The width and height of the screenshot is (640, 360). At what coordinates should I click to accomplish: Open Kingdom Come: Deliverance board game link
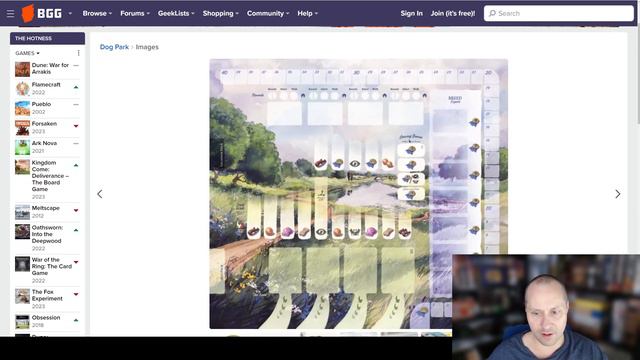point(50,176)
